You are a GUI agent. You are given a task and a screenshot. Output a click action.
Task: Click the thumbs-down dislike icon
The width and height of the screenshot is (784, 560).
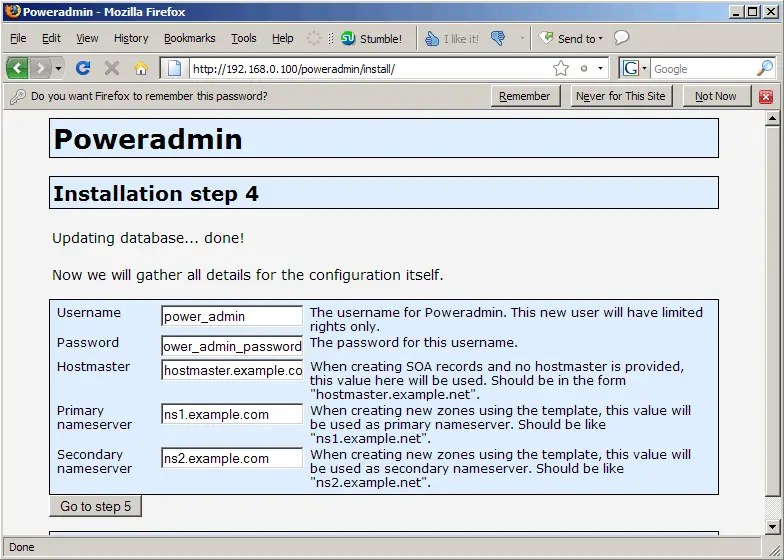tap(498, 38)
